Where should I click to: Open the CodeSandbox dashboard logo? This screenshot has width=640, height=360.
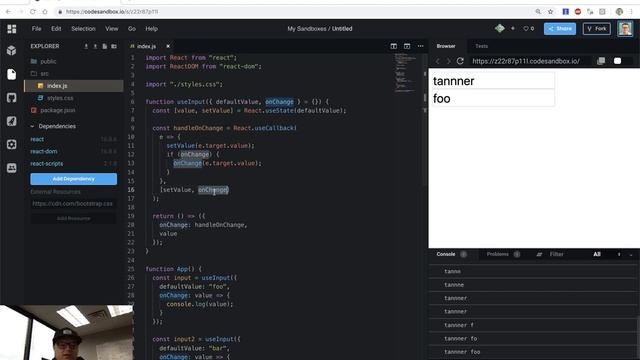pos(12,29)
